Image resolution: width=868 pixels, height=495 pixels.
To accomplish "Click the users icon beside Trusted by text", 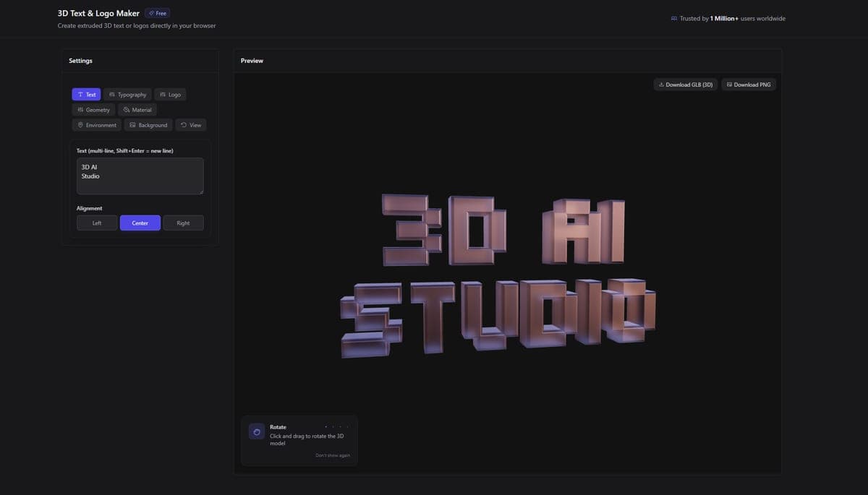I will [674, 19].
